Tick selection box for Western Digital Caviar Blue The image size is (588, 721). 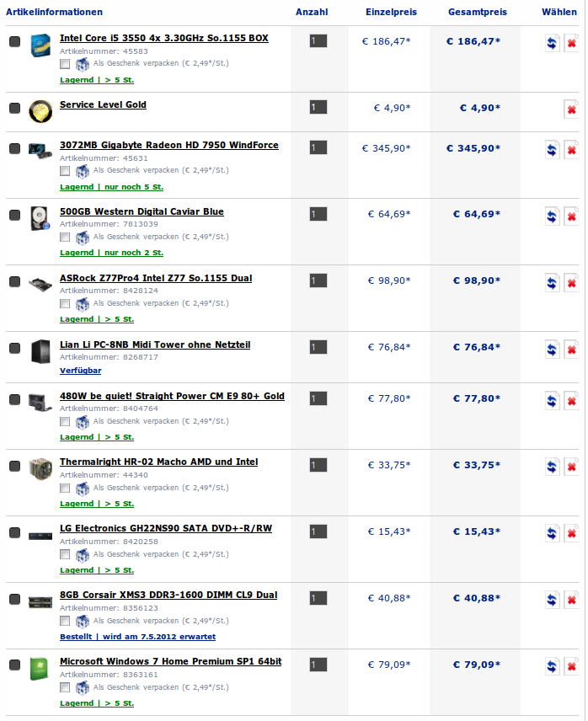click(14, 215)
